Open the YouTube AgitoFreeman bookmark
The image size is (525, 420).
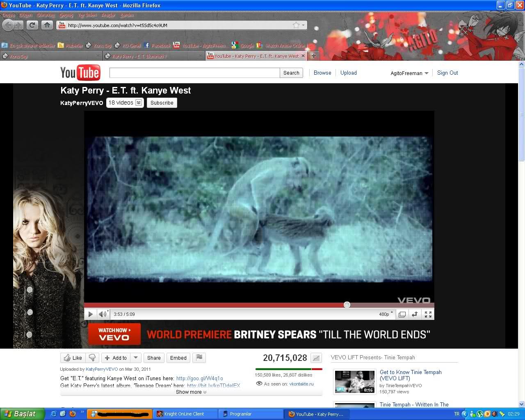[x=200, y=46]
